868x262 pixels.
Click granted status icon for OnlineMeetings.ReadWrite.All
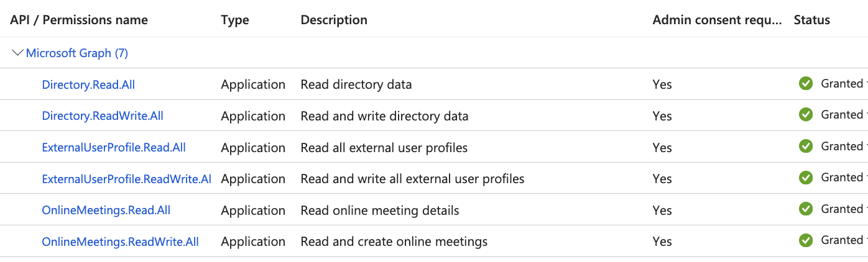806,240
